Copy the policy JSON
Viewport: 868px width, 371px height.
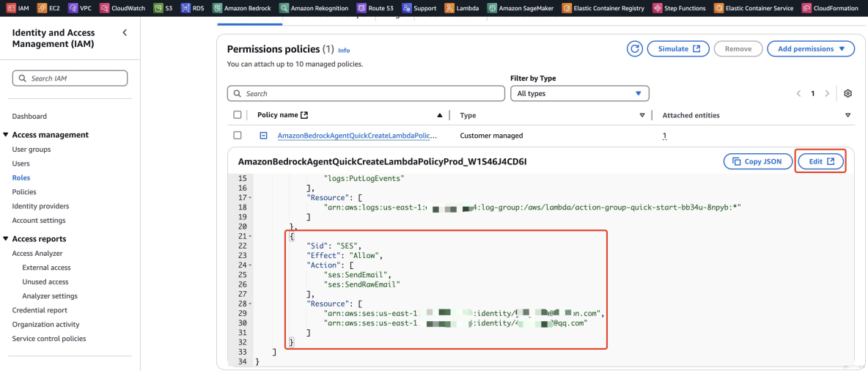click(x=757, y=161)
